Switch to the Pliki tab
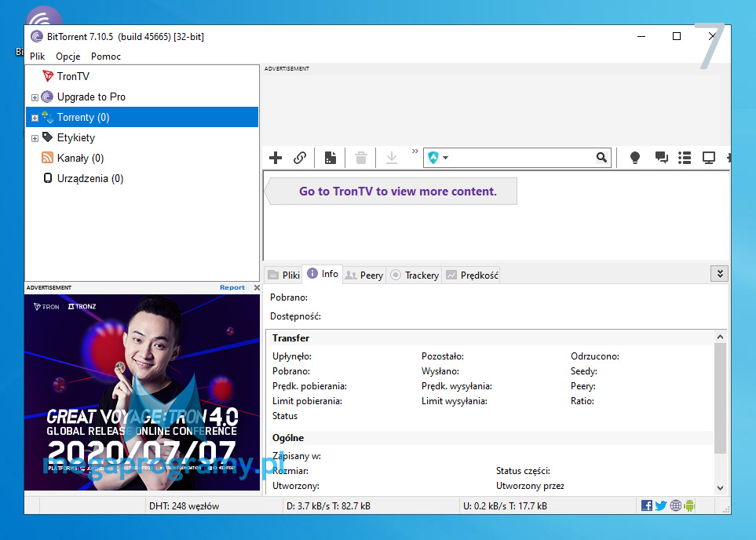Image resolution: width=756 pixels, height=540 pixels. point(284,275)
